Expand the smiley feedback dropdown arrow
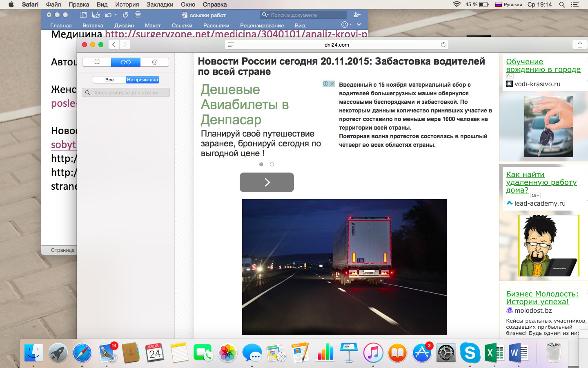 tap(350, 25)
